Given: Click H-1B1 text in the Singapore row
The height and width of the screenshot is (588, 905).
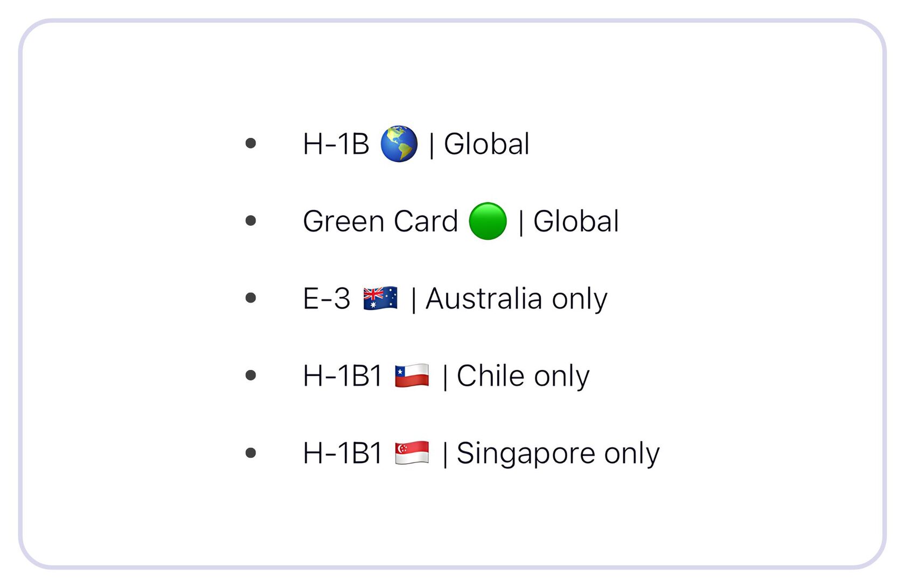Looking at the screenshot, I should pyautogui.click(x=342, y=453).
